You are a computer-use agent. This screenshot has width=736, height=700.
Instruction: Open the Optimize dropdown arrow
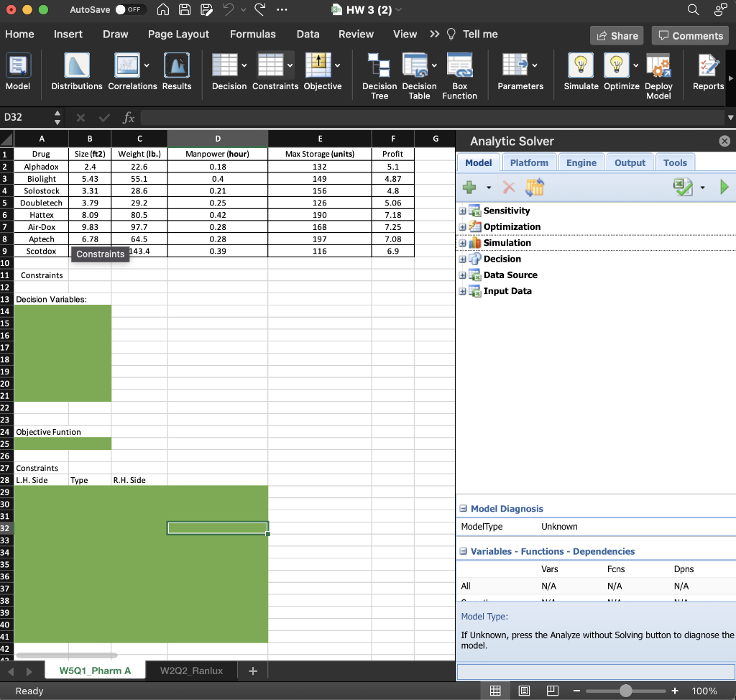click(x=636, y=66)
